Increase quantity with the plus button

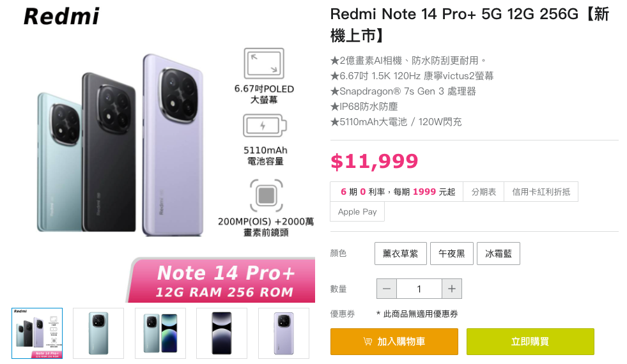(x=451, y=289)
